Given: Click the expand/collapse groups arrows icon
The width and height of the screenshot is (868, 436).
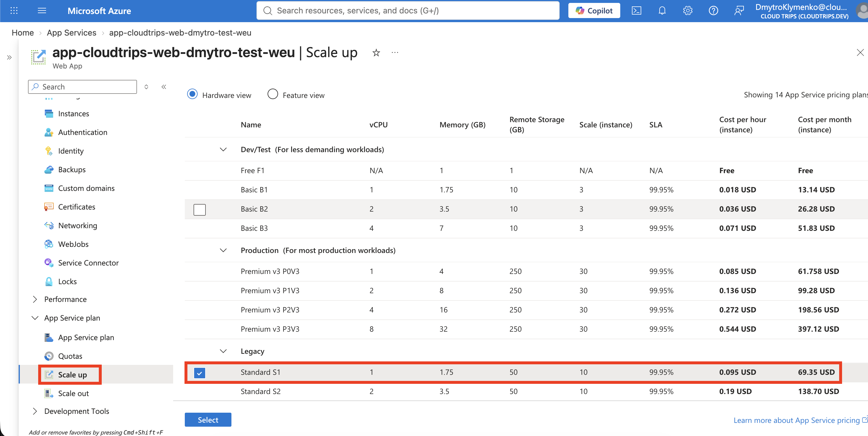Looking at the screenshot, I should (x=146, y=87).
